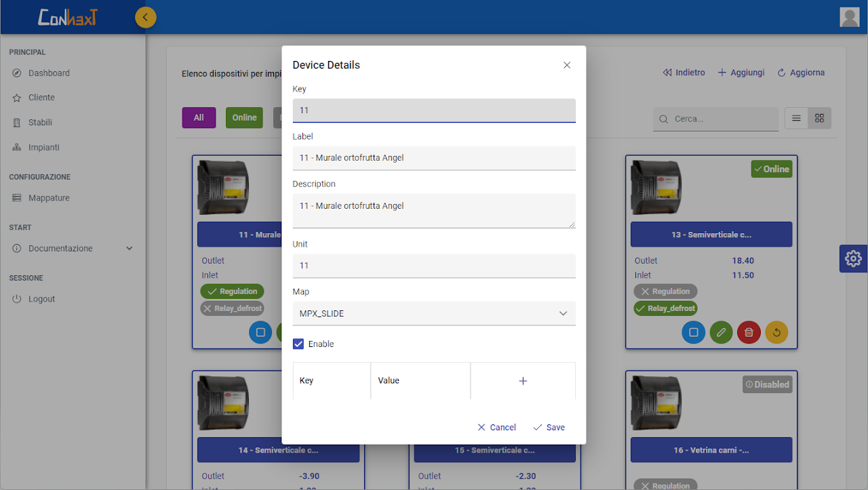Screen dimensions: 868x490
Task: Click green pencil edit icon on device 13
Action: (x=721, y=332)
